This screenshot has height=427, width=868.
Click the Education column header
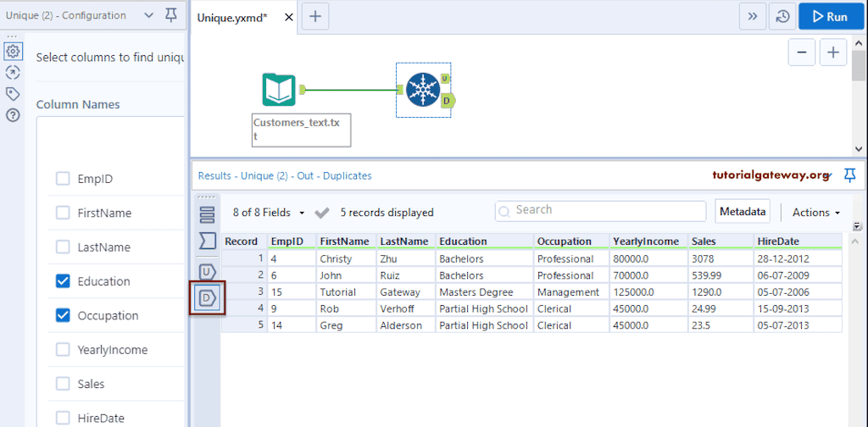tap(484, 241)
